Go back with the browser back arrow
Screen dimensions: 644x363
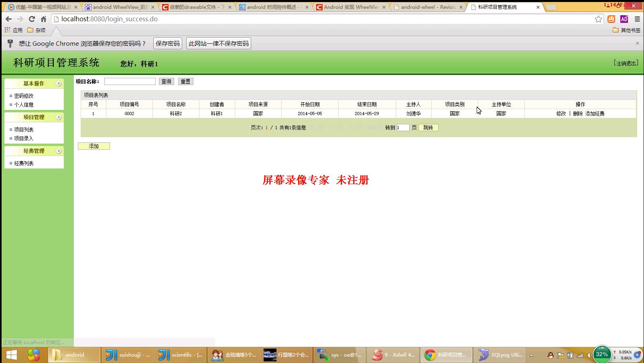coord(8,19)
